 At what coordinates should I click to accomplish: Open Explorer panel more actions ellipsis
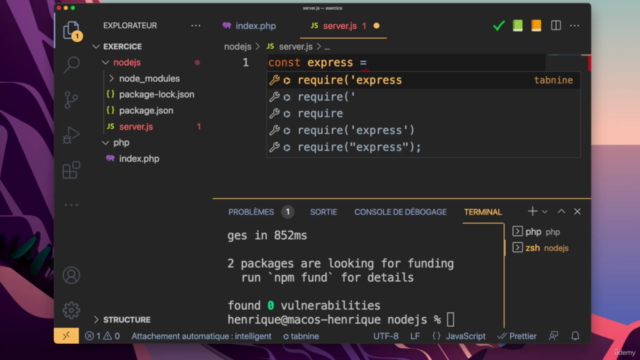(x=196, y=26)
